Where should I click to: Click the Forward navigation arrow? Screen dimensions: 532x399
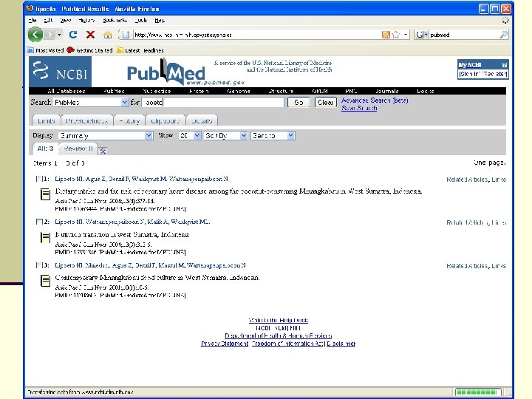50,35
